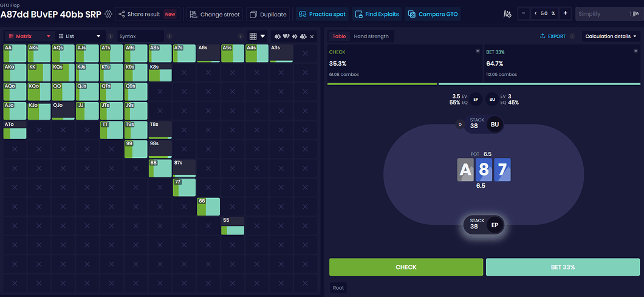Screen dimensions: 644x297
Task: Click the Syntax input field
Action: [140, 36]
